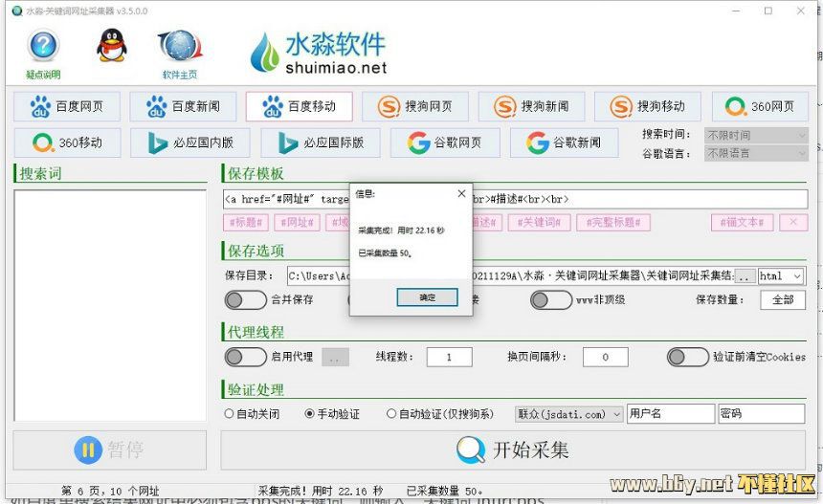Image resolution: width=823 pixels, height=504 pixels.
Task: Insert the #标题# template tag
Action: [x=246, y=223]
